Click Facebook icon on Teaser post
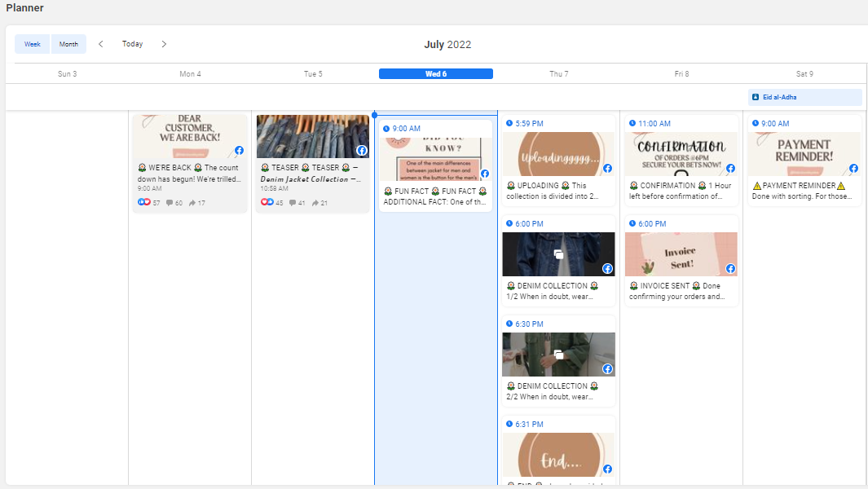The image size is (868, 489). pyautogui.click(x=362, y=151)
